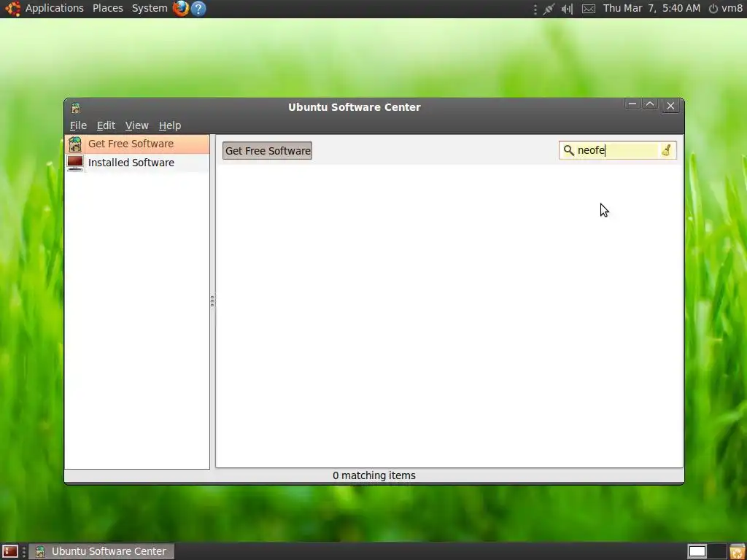Maximize the Ubuntu Software Center window
This screenshot has height=560, width=747.
tap(650, 105)
